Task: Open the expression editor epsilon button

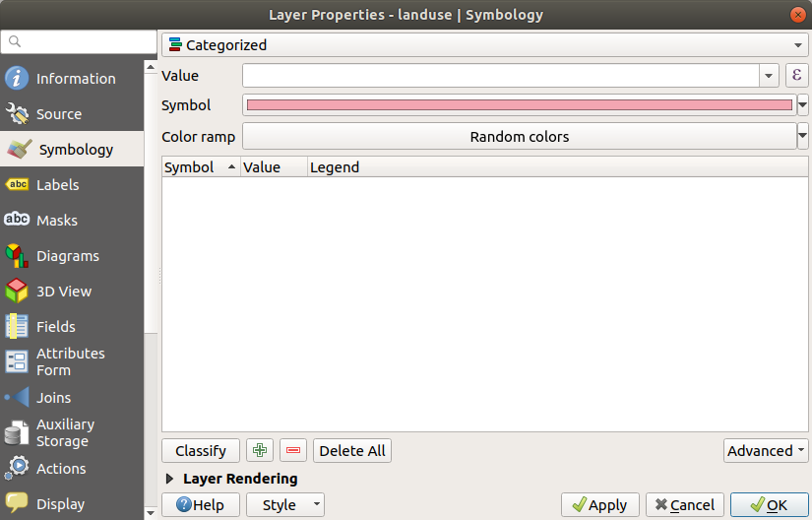Action: coord(796,76)
